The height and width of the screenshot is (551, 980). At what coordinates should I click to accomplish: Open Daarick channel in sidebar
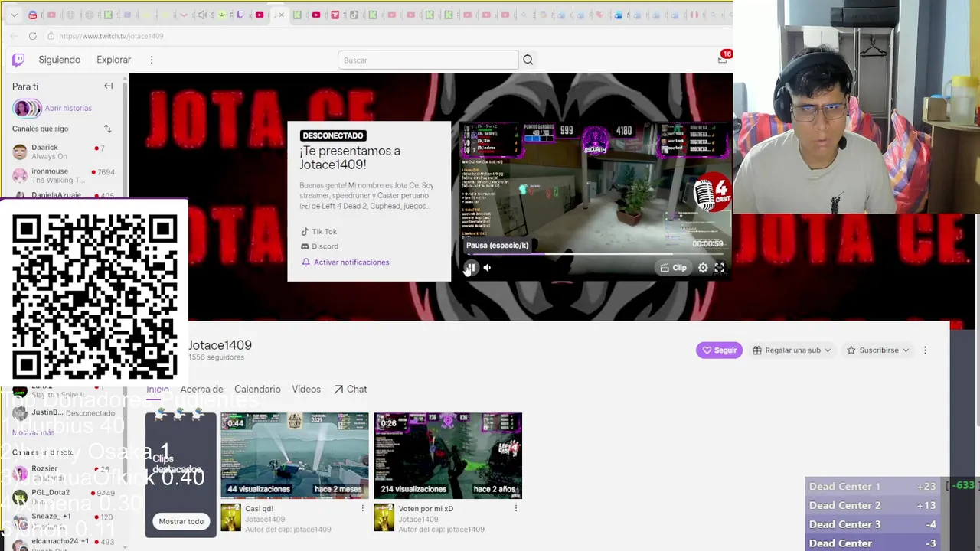(63, 152)
